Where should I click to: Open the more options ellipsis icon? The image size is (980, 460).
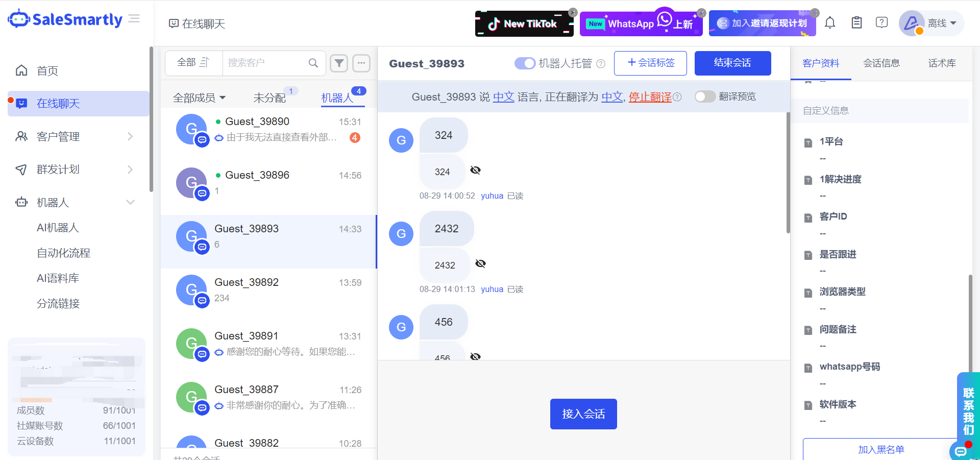pos(362,63)
